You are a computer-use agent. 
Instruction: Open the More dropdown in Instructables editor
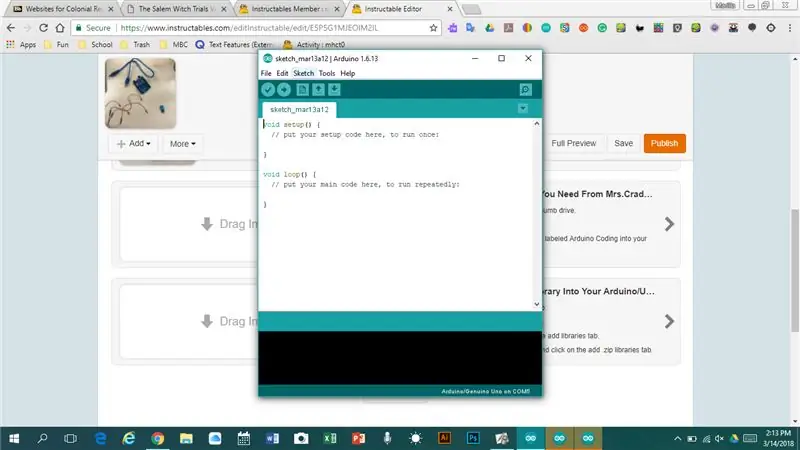click(x=182, y=144)
